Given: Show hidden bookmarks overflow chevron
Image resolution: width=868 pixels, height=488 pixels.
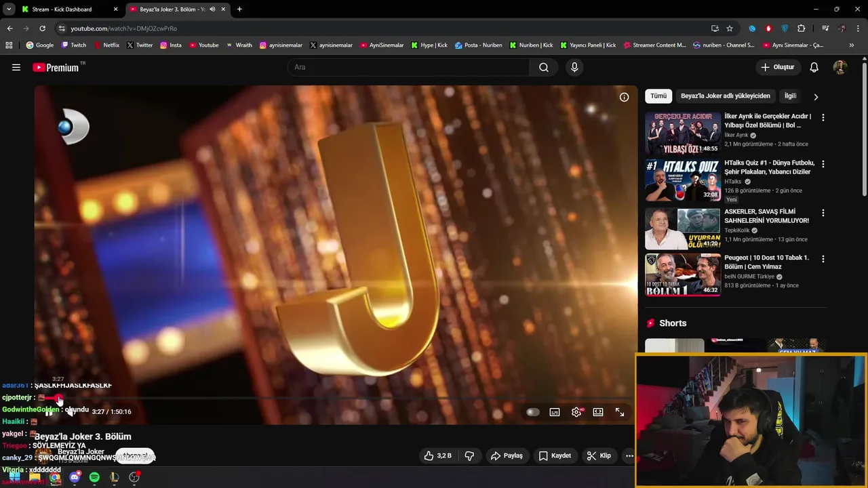Looking at the screenshot, I should pos(852,45).
